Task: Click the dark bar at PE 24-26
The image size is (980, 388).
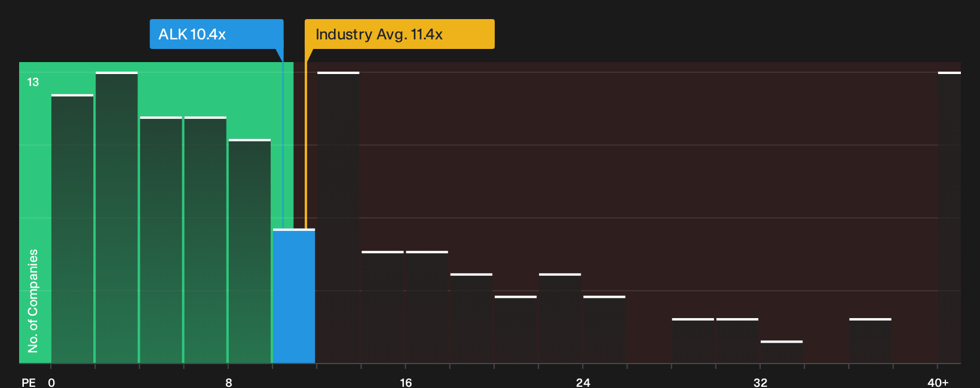Action: [x=604, y=330]
